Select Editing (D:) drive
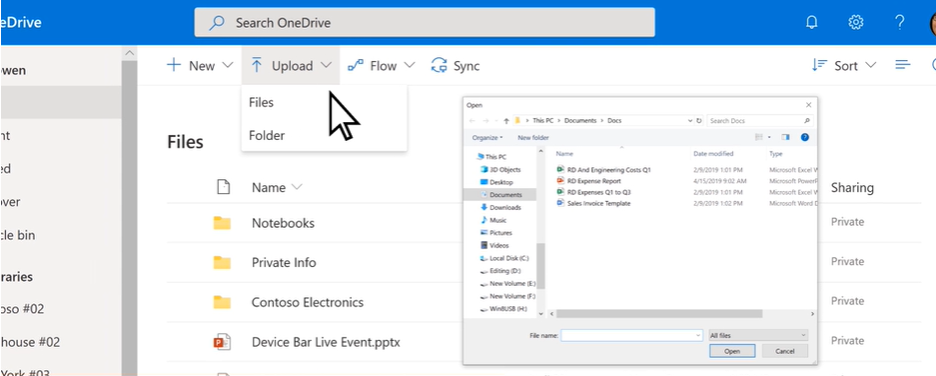This screenshot has width=936, height=376. [x=501, y=270]
